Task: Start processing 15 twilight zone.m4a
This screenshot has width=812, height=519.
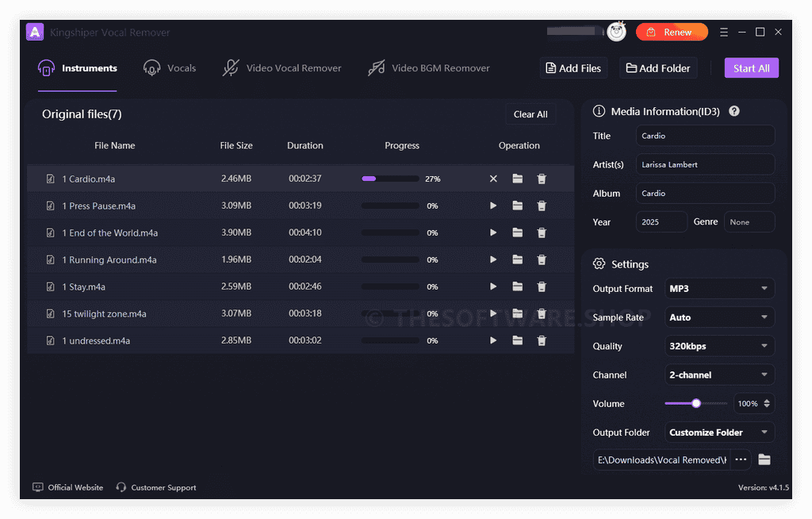Action: point(493,313)
